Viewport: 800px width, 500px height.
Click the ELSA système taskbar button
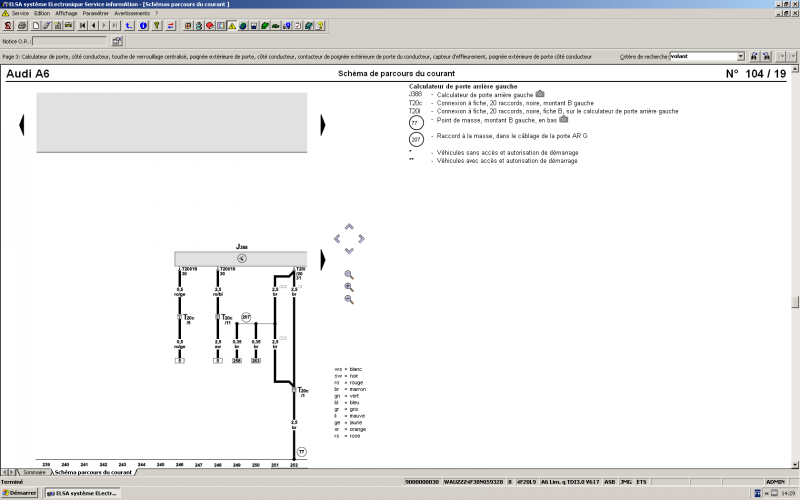[83, 493]
